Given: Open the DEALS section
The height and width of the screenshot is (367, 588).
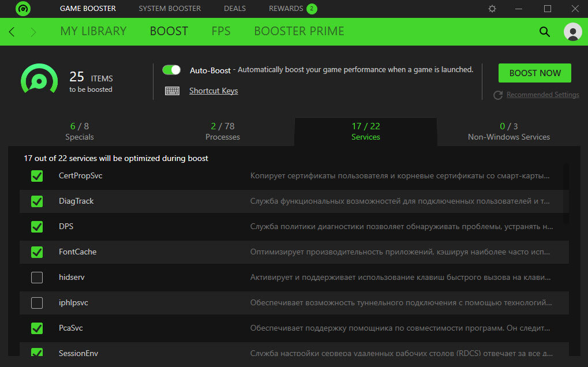Looking at the screenshot, I should click(235, 9).
